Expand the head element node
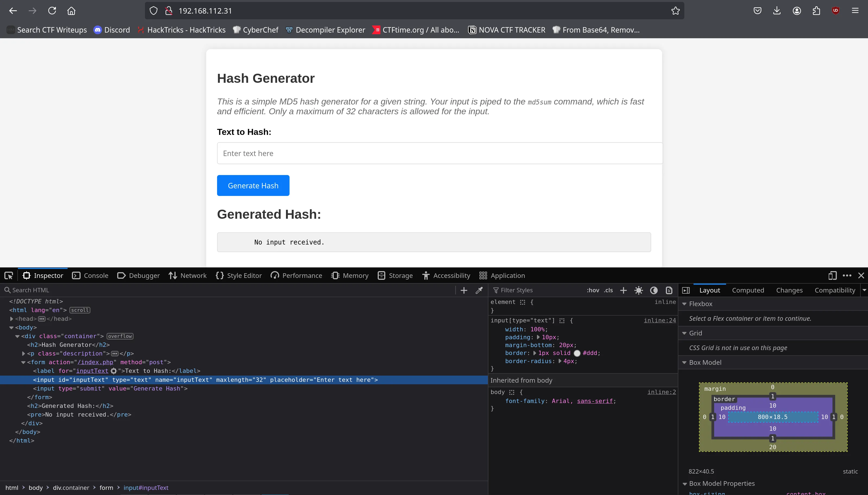Viewport: 868px width, 495px height. [12, 319]
